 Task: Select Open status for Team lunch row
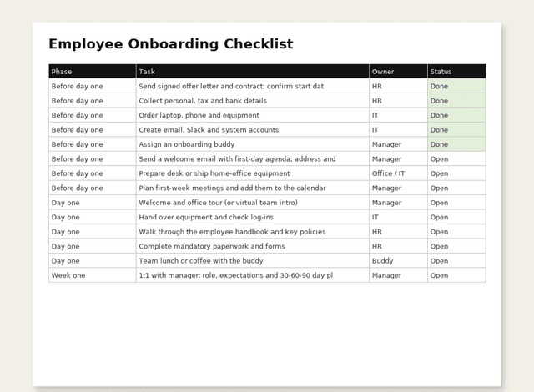tap(456, 261)
